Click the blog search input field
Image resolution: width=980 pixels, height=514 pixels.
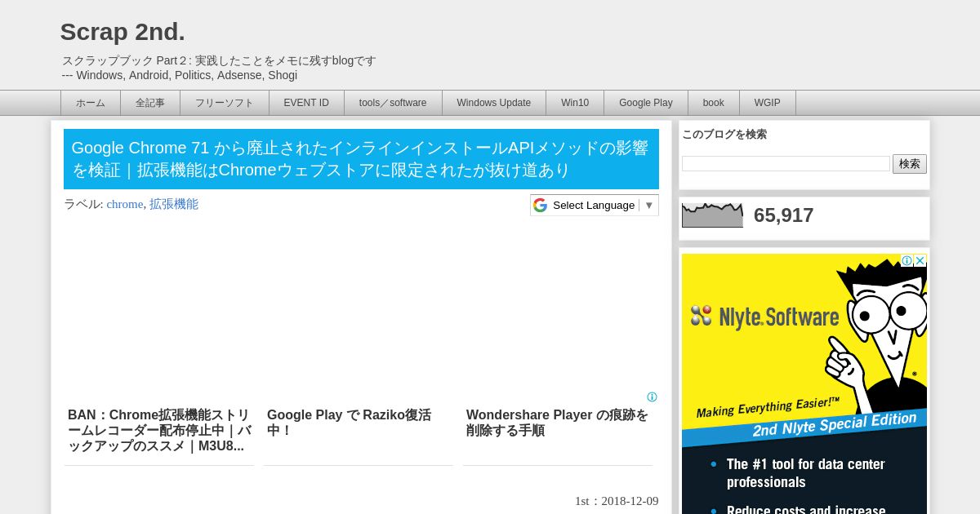(786, 164)
